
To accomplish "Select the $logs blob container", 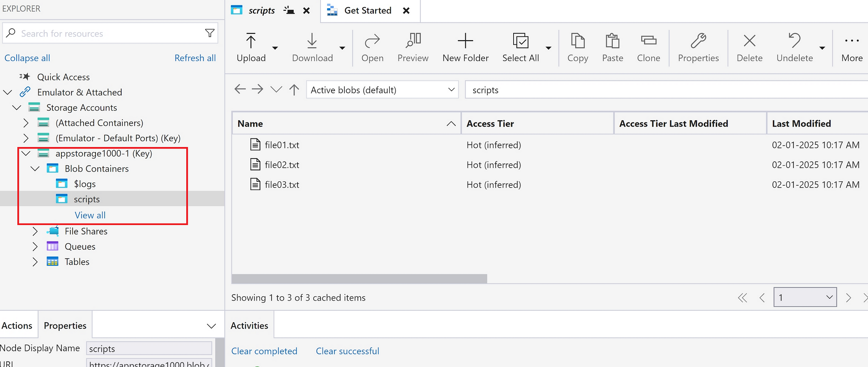I will click(85, 184).
